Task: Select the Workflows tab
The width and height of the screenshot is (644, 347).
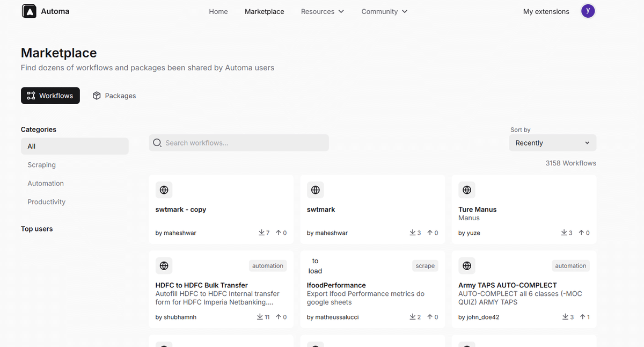Action: [x=50, y=96]
